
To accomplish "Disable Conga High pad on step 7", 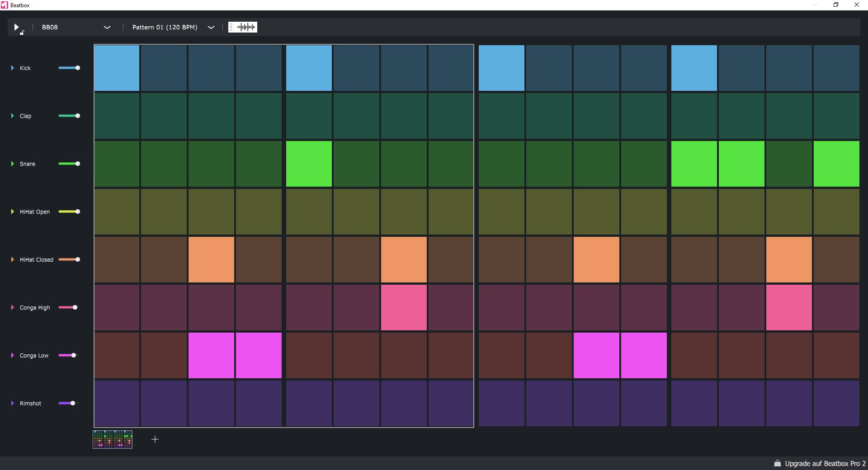I will point(404,307).
